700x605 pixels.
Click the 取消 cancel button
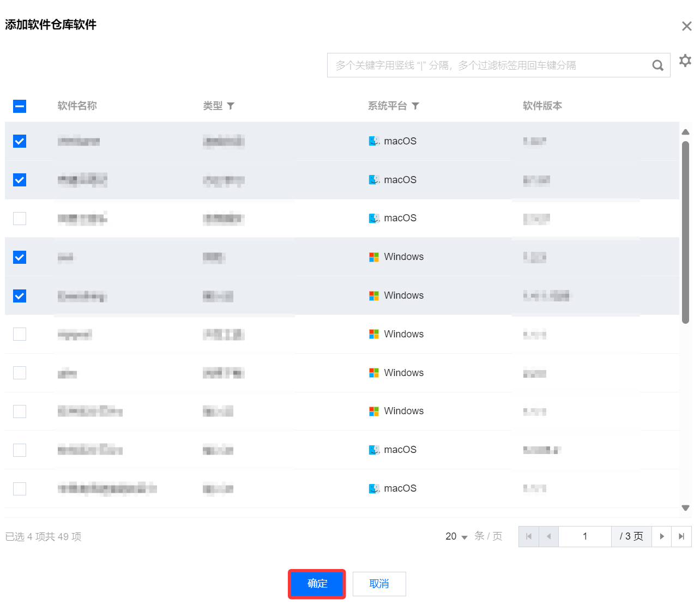[379, 584]
